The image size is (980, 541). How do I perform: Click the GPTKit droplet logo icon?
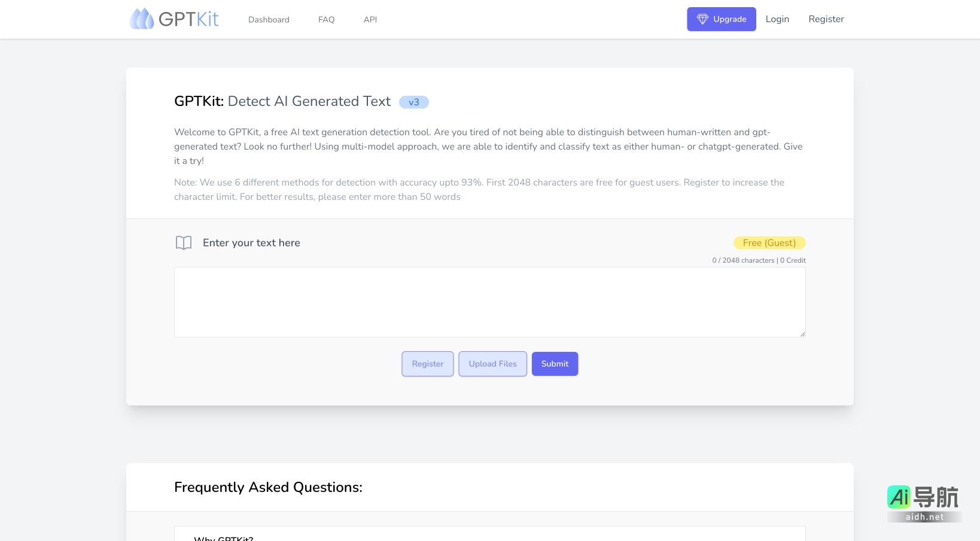pos(142,19)
